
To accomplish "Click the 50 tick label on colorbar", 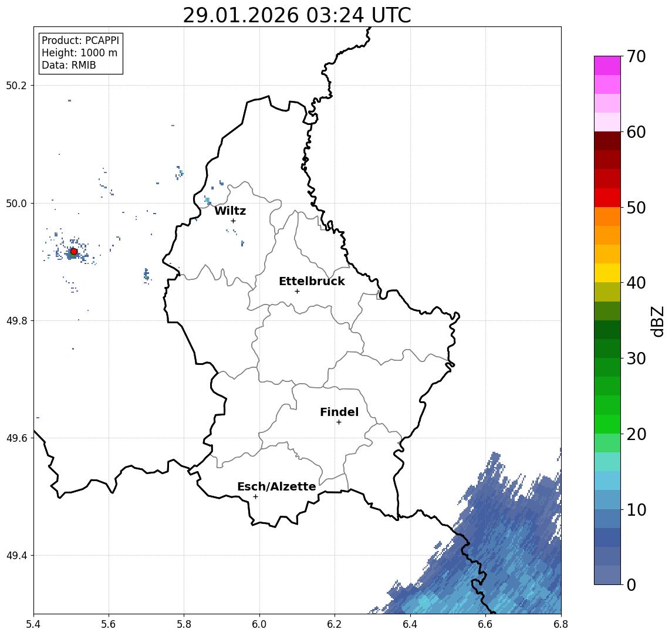I will click(636, 208).
